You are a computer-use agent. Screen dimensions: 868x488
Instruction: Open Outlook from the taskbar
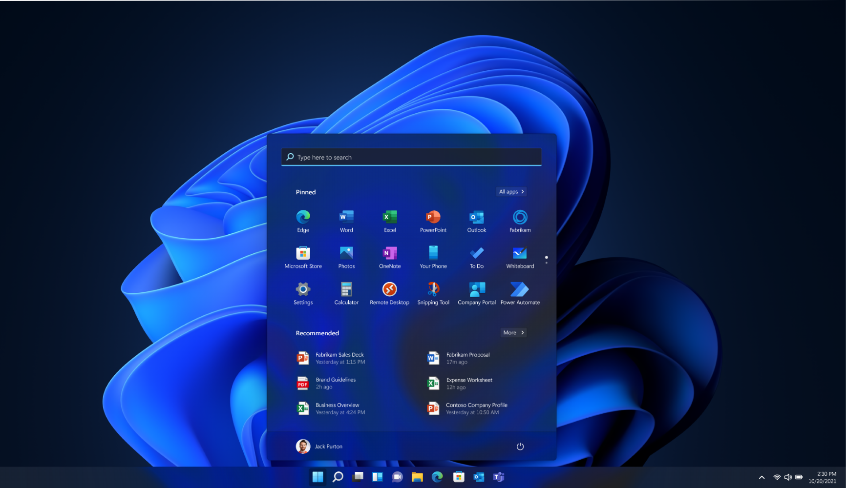click(x=479, y=477)
